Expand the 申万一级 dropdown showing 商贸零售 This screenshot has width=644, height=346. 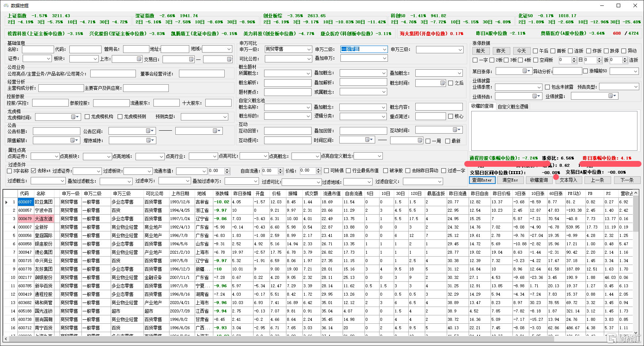coord(309,49)
